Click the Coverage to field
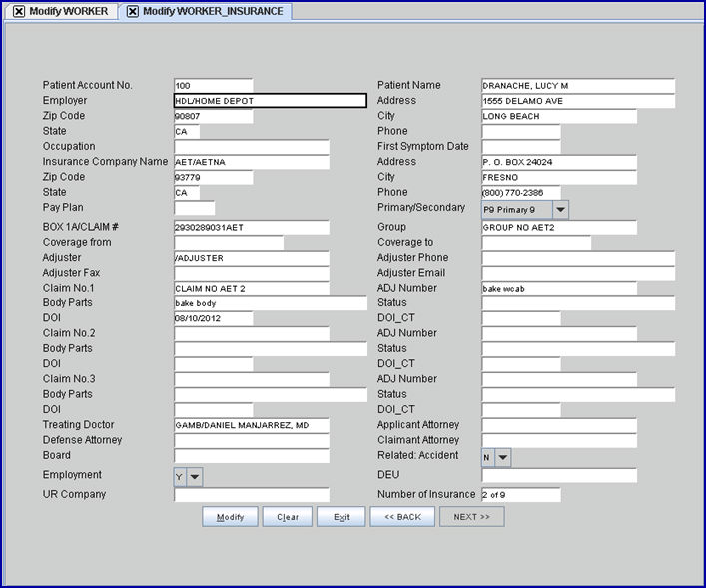Image resolution: width=706 pixels, height=588 pixels. (x=536, y=243)
